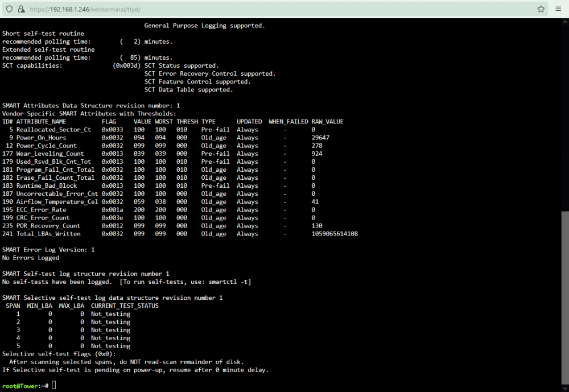Click the '(0x003d)' SCT capabilities value
The image size is (569, 392).
(x=126, y=65)
